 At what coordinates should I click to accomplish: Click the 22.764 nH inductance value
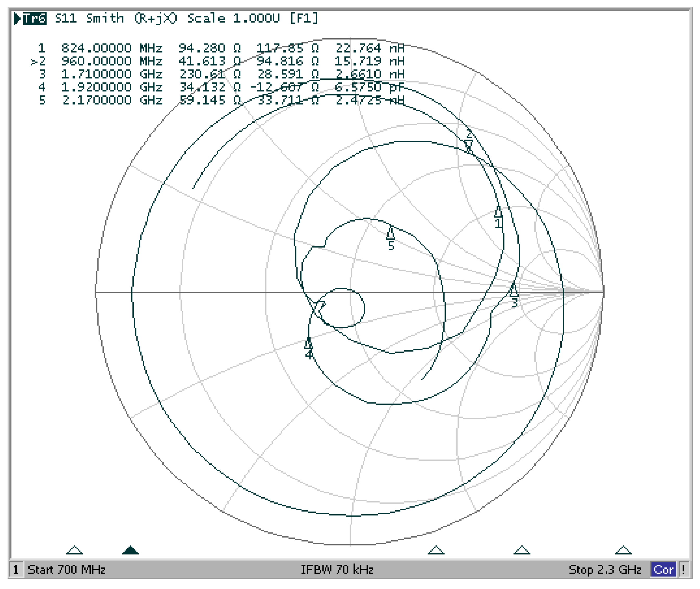coord(370,48)
